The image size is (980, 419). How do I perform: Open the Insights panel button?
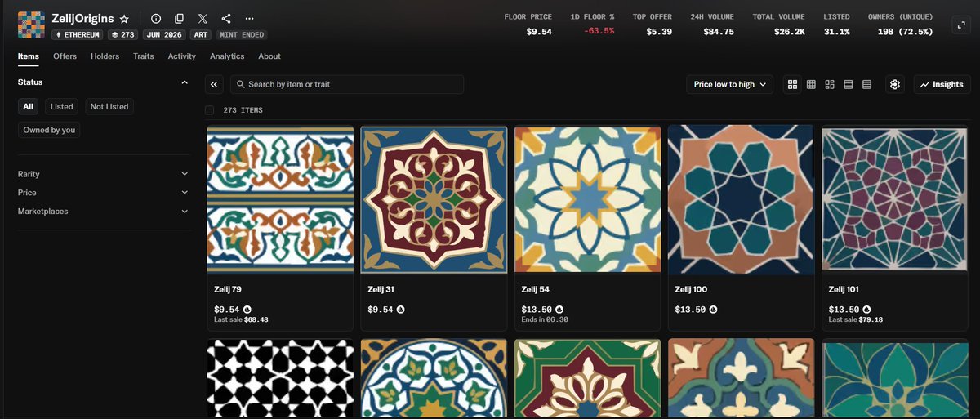(942, 84)
